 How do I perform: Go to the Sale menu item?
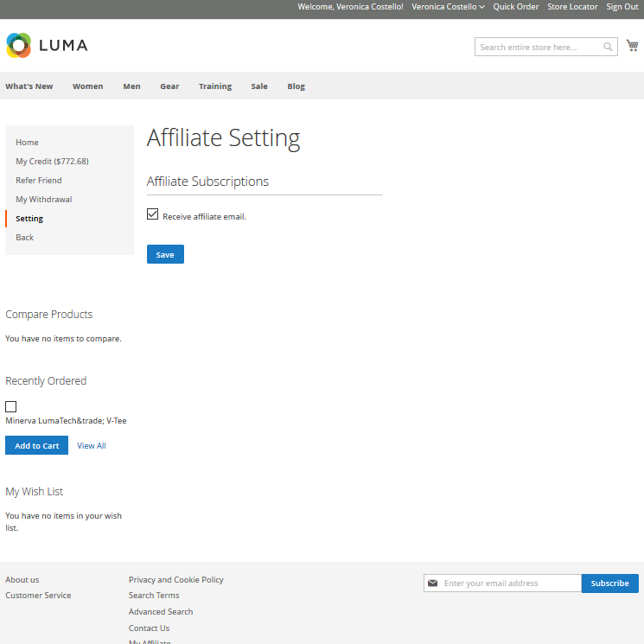[259, 86]
